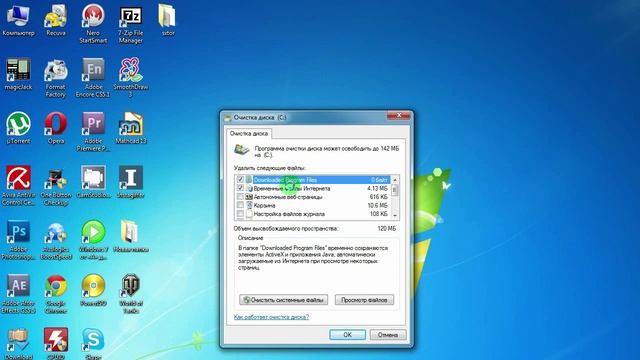
Task: Open Format Factory desktop icon
Action: (x=56, y=78)
